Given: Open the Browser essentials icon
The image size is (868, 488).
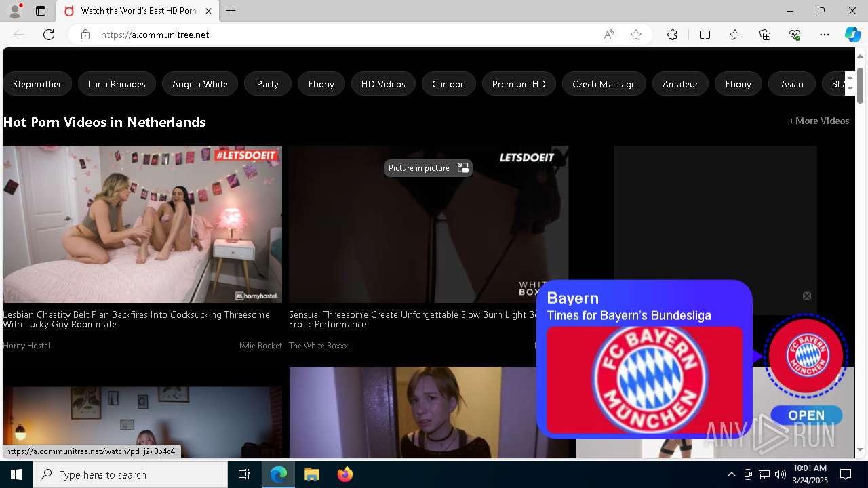Looking at the screenshot, I should click(795, 35).
